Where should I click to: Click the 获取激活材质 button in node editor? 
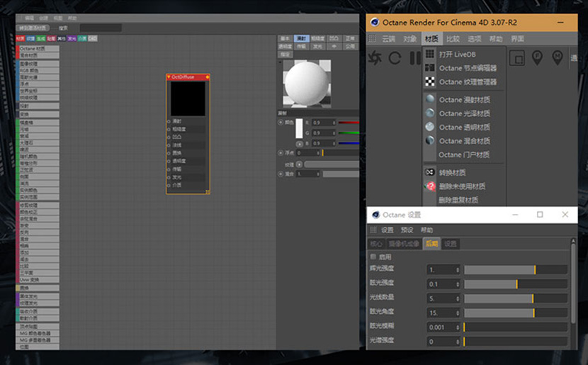(x=33, y=28)
